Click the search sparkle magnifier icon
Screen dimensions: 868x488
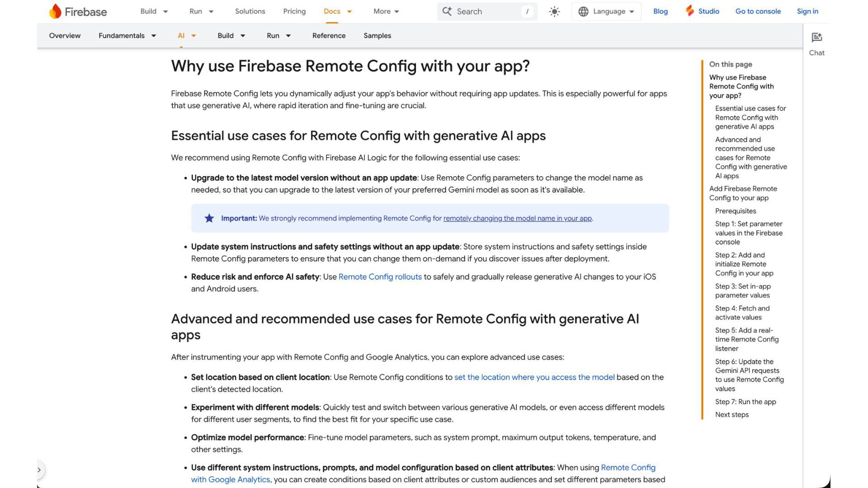pos(447,11)
